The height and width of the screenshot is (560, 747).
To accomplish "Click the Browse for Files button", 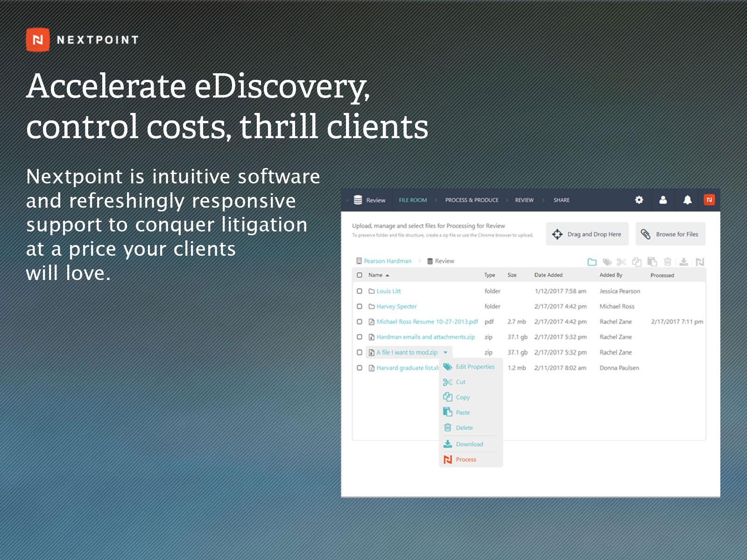I will (x=670, y=234).
